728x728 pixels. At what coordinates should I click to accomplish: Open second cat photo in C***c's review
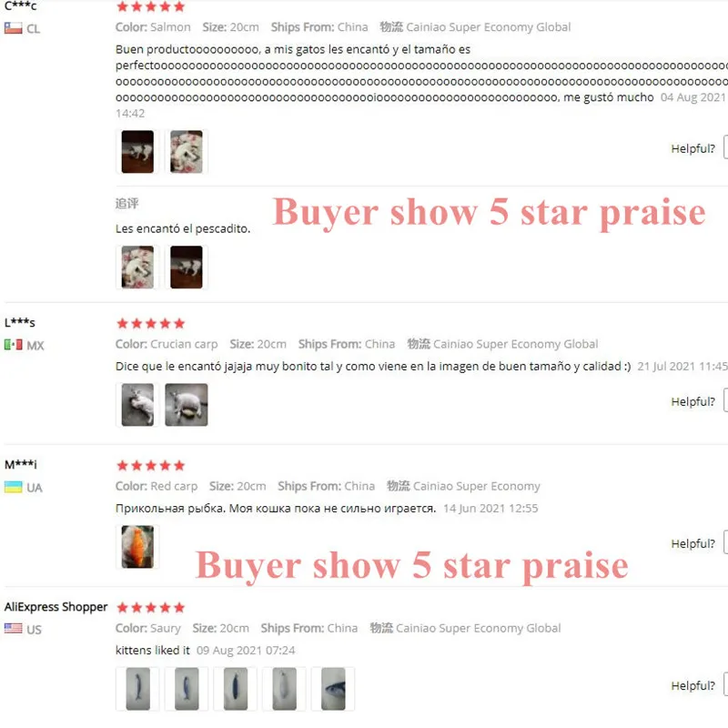pos(187,151)
